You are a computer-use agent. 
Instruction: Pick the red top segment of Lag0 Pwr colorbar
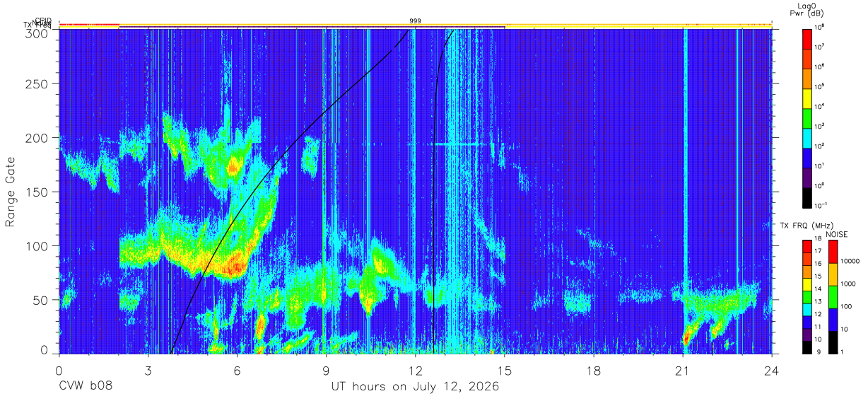808,37
